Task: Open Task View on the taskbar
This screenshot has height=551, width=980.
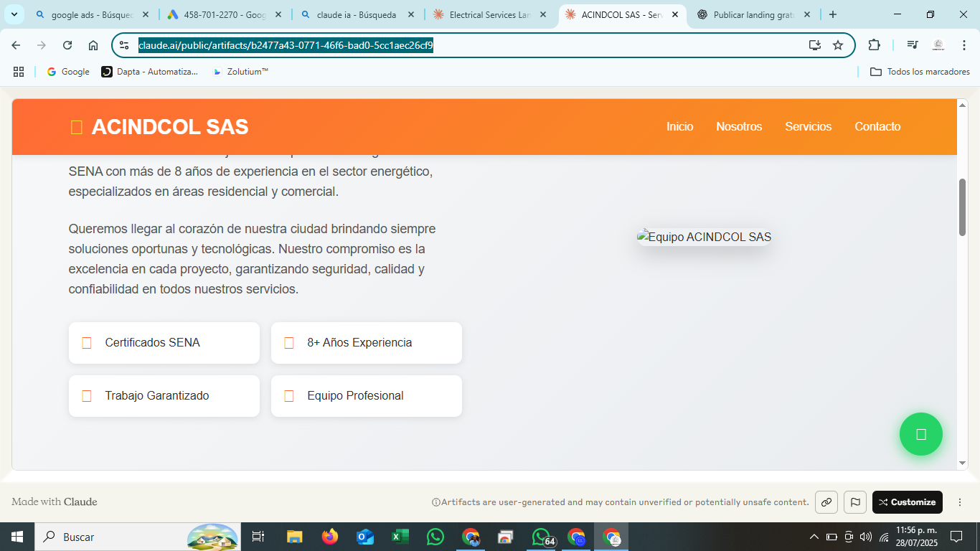Action: point(258,537)
